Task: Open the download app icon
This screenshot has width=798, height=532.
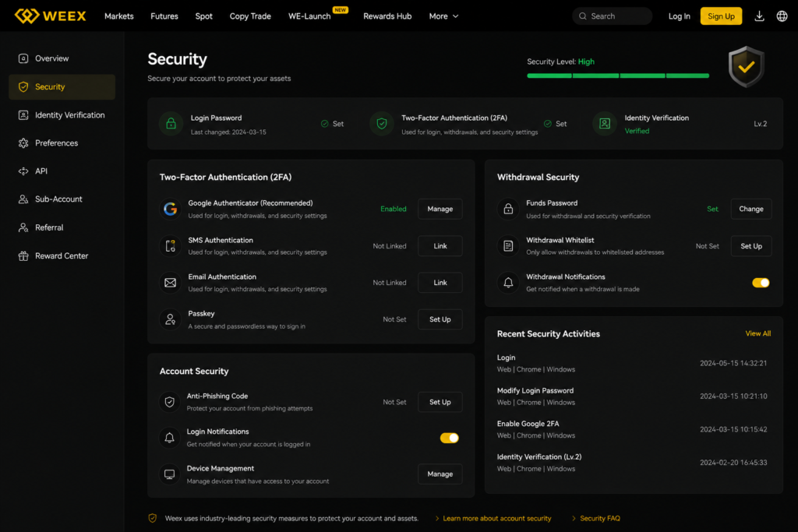Action: pos(759,16)
